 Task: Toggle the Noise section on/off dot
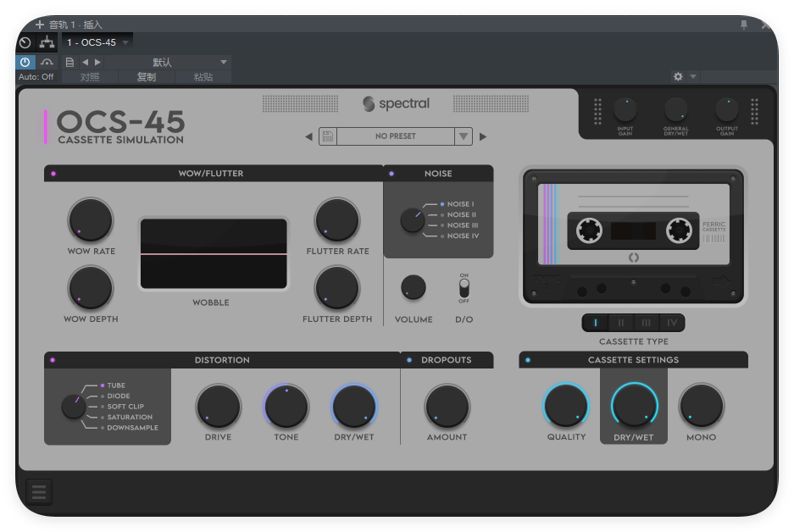pos(391,174)
